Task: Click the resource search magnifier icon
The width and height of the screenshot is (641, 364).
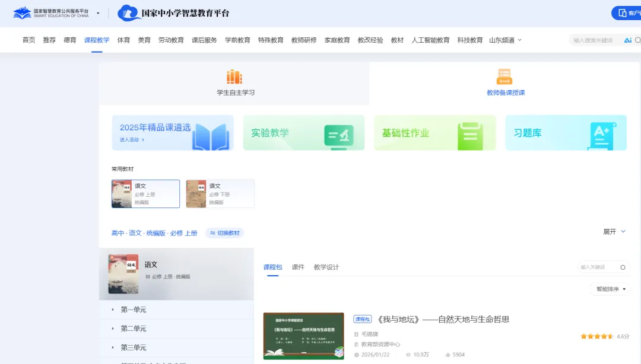Action: click(x=623, y=267)
